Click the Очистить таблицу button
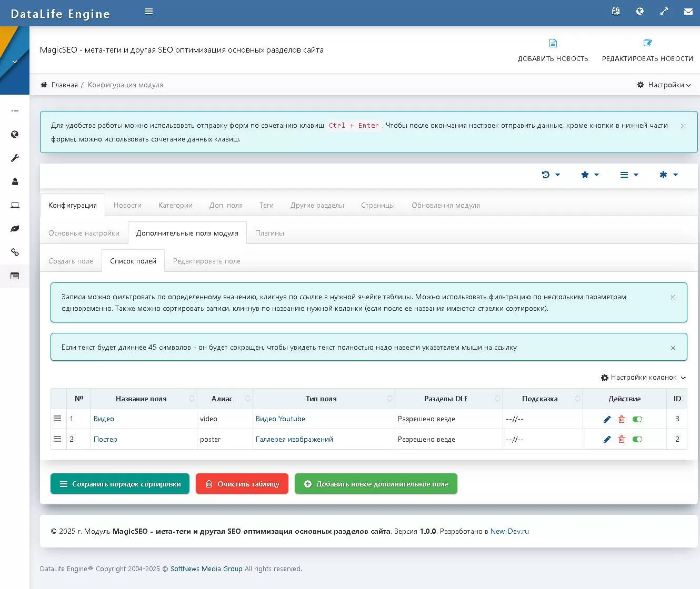 point(242,484)
